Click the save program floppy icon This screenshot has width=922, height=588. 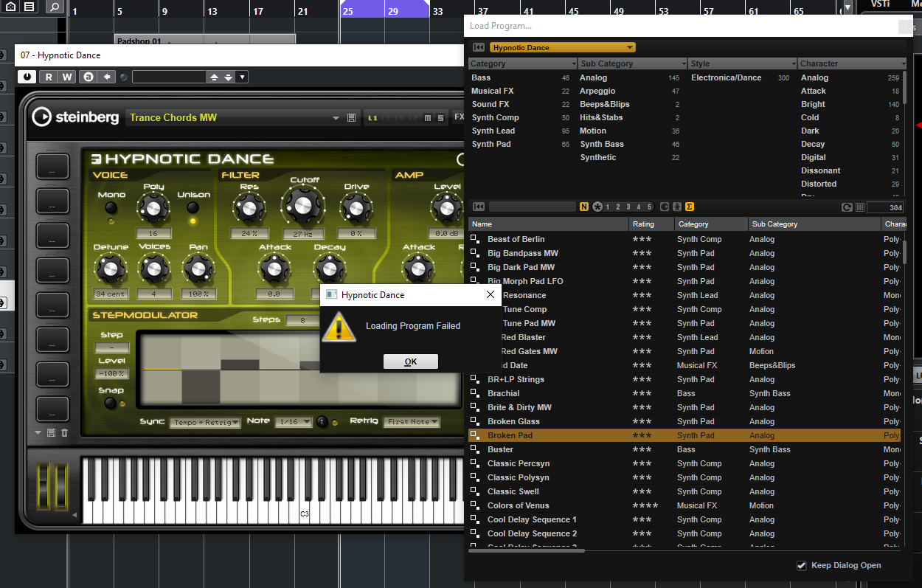[x=351, y=118]
